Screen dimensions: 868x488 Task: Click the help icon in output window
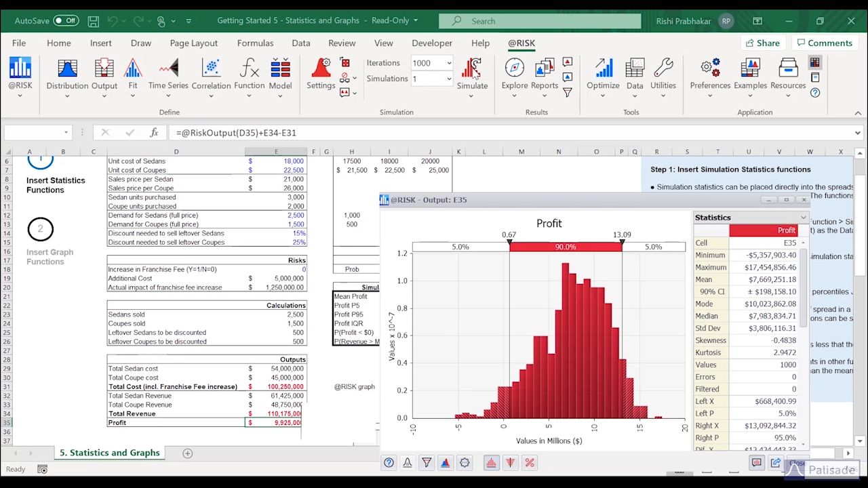coord(389,463)
